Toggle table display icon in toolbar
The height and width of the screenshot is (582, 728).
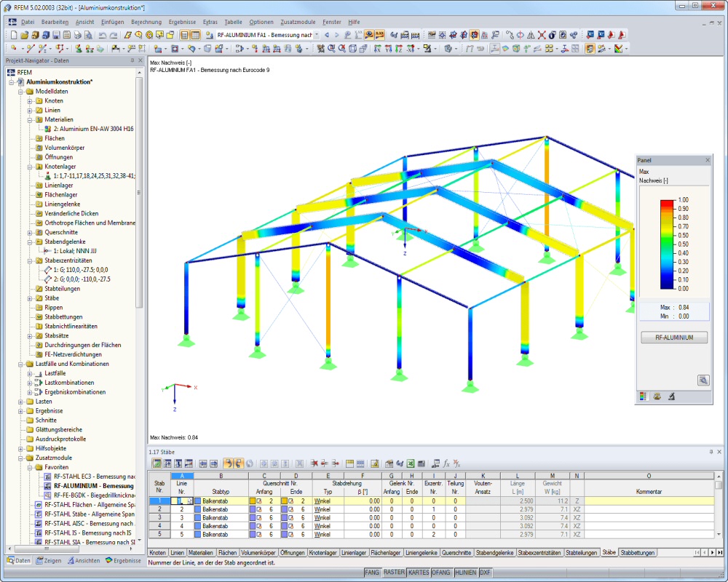pyautogui.click(x=195, y=35)
